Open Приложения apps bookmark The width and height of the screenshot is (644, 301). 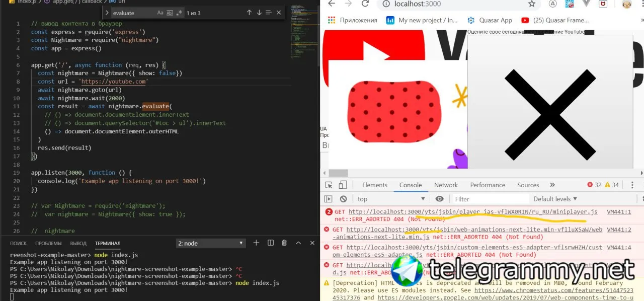click(x=353, y=20)
